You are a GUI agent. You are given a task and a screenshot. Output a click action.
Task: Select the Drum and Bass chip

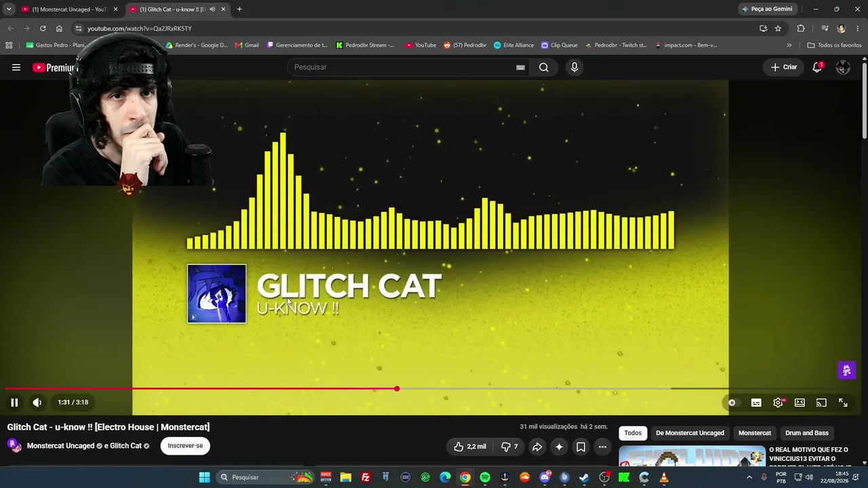pyautogui.click(x=807, y=433)
